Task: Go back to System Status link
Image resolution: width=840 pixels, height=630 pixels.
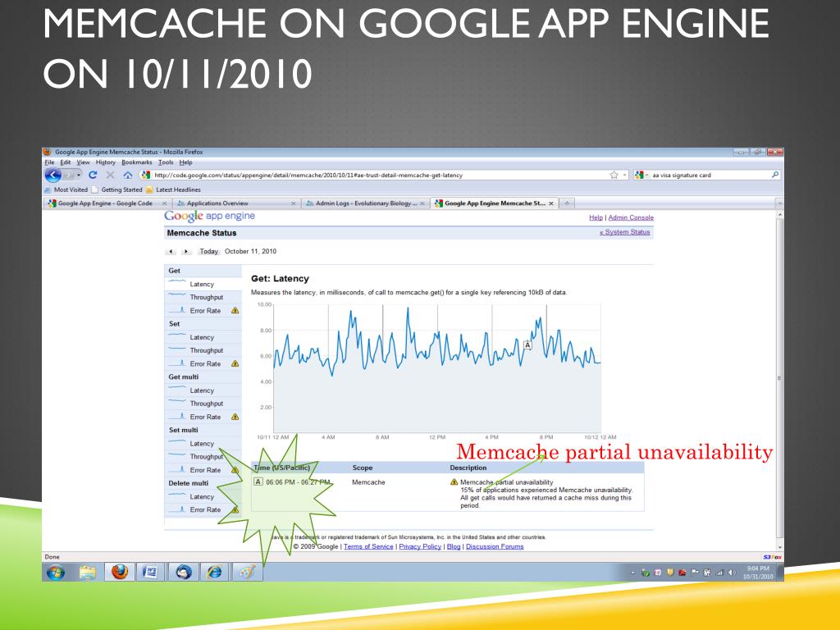Action: pyautogui.click(x=624, y=232)
